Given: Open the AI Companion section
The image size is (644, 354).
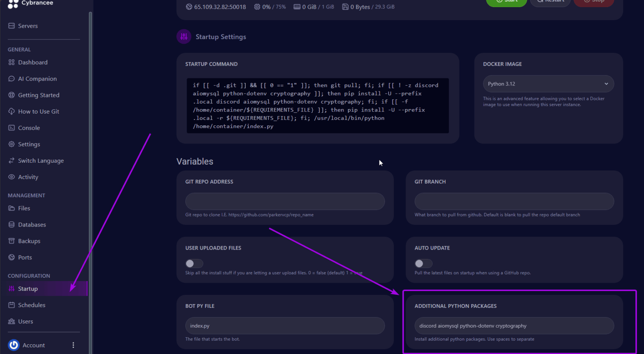Looking at the screenshot, I should click(11, 78).
